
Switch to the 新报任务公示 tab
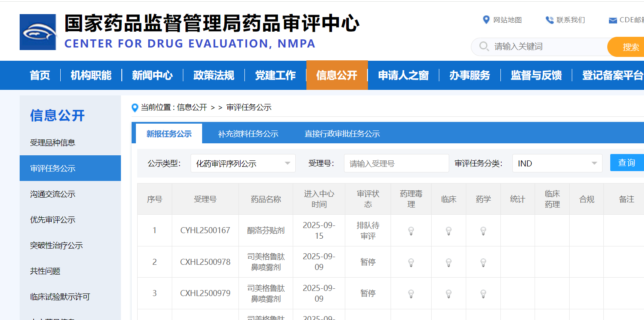(x=169, y=133)
